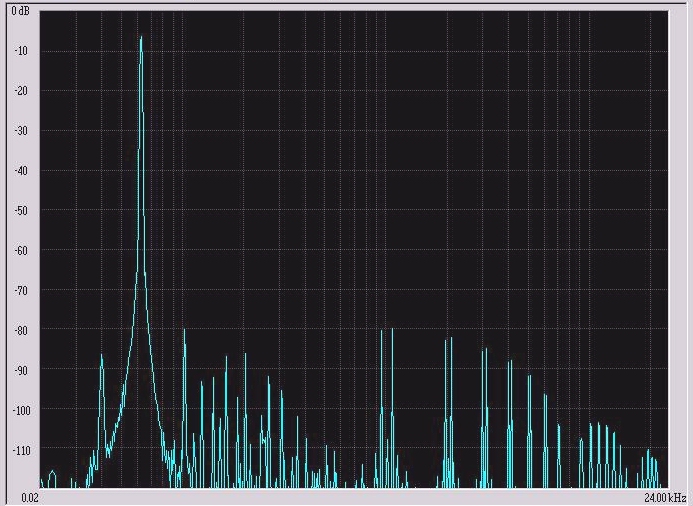Click the -10 axis label
693x506 pixels.
tap(21, 51)
